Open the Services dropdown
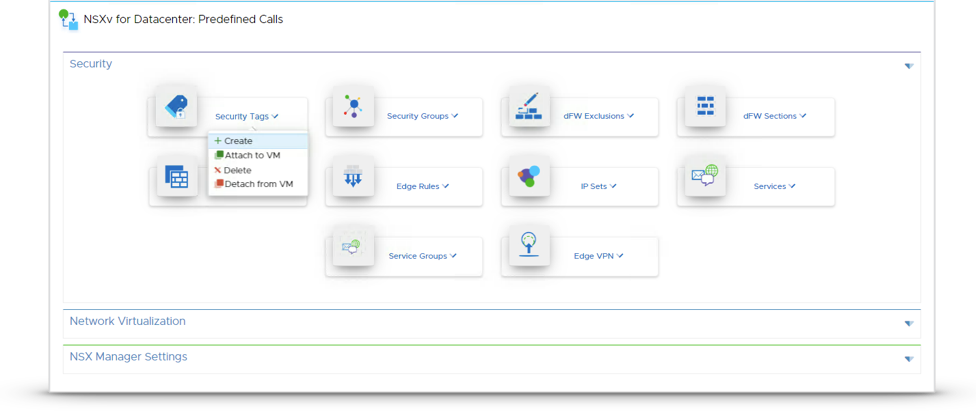 click(x=775, y=186)
